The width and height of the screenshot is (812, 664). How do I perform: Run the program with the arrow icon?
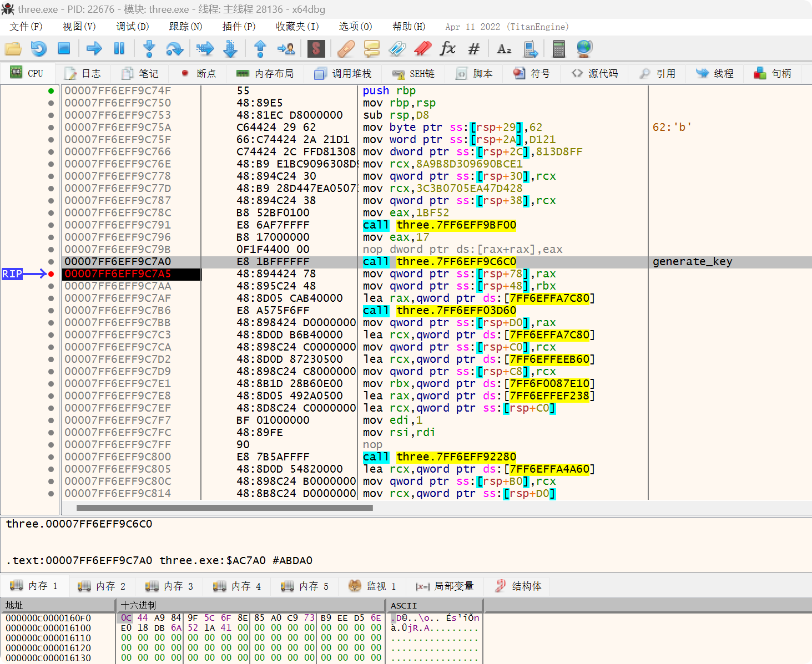94,49
